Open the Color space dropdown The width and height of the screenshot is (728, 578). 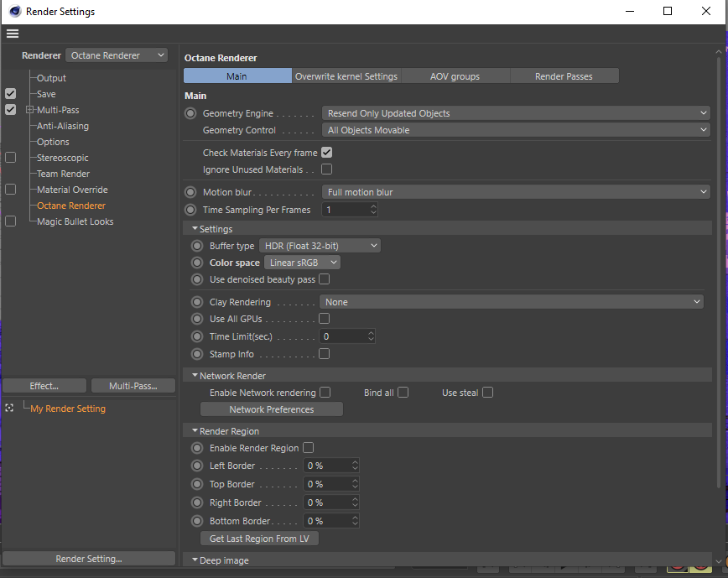(x=302, y=263)
